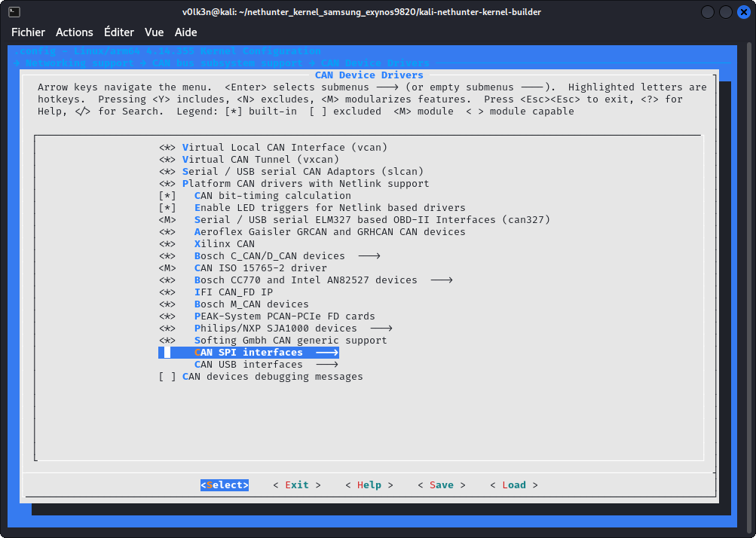Screen dimensions: 756x538
Task: Open the Fichier menu
Action: tap(28, 32)
